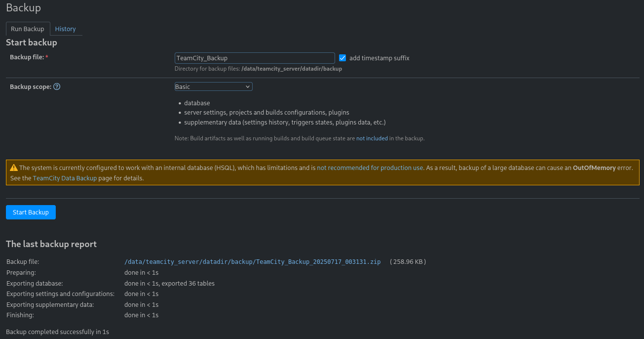644x339 pixels.
Task: Click the Backup scope help question-mark icon
Action: (57, 87)
